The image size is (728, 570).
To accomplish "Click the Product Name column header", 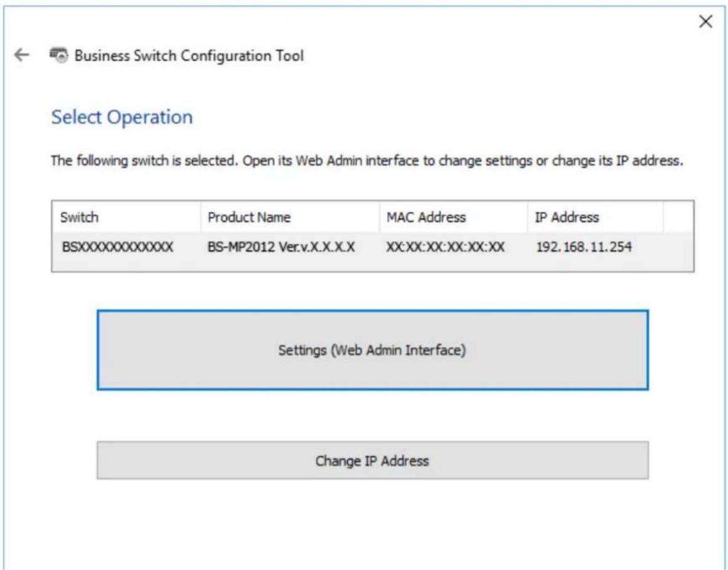I will coord(290,217).
